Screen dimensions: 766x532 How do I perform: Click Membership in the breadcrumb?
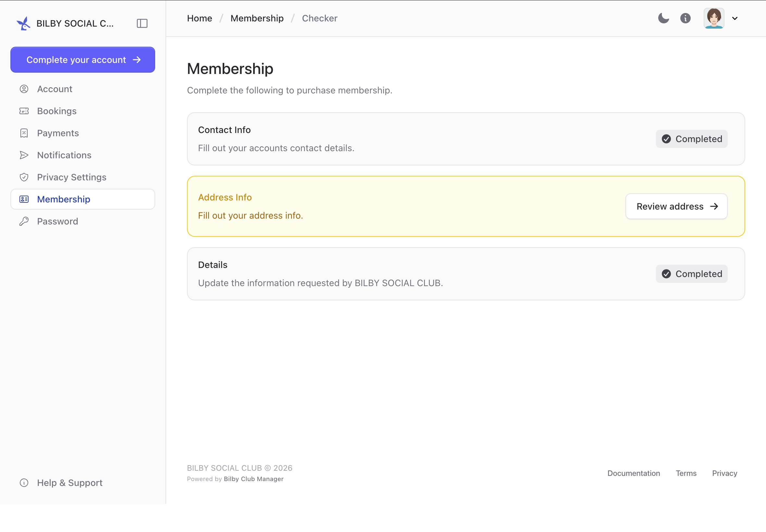[x=257, y=18]
